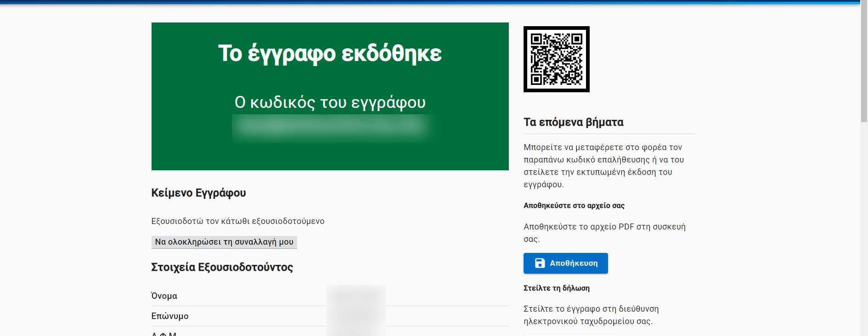Click the 'Το έγγραφο εκδόθηκε' banner heading
This screenshot has width=868, height=336.
[x=330, y=53]
